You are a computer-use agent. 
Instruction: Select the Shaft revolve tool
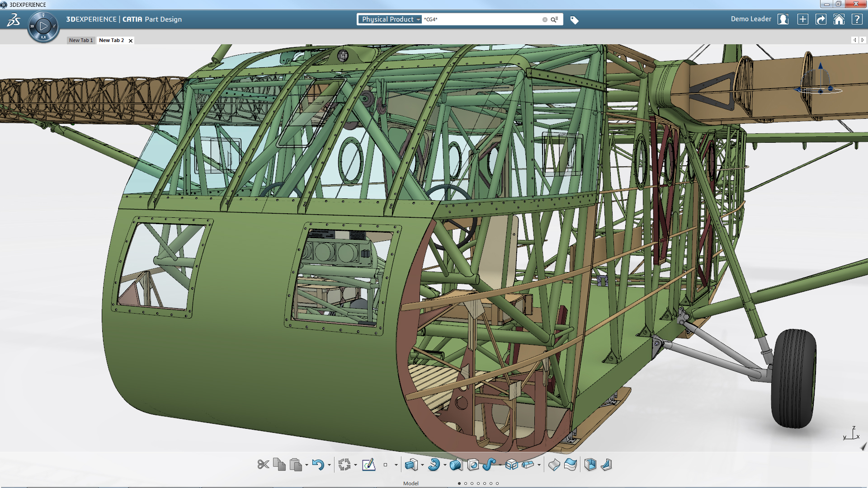pyautogui.click(x=434, y=465)
